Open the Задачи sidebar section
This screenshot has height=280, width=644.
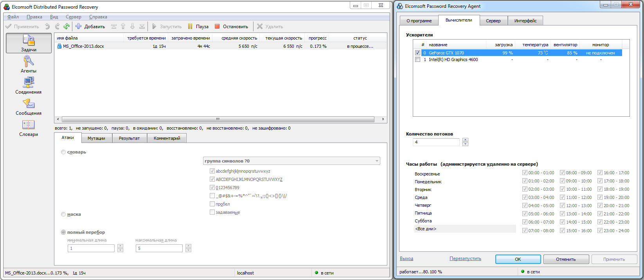click(29, 43)
